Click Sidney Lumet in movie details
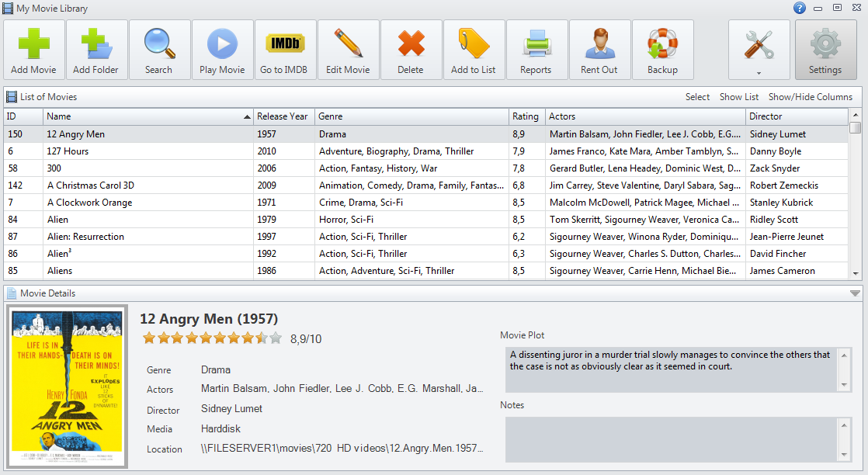The width and height of the screenshot is (868, 475). [231, 409]
